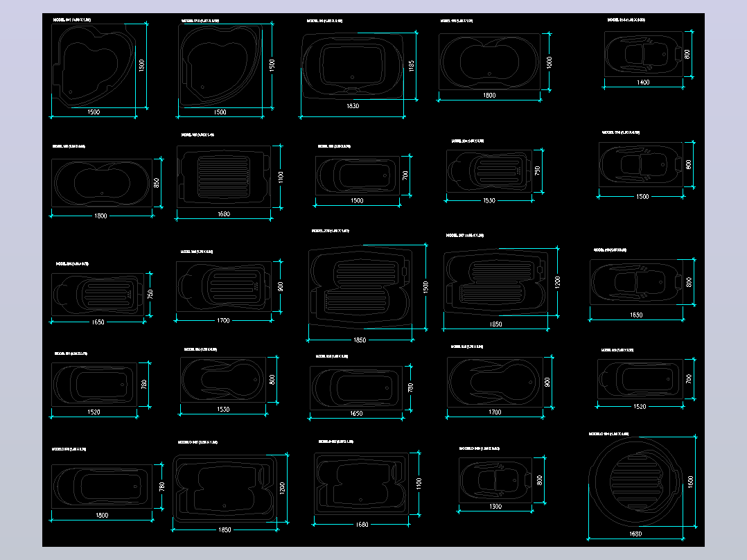The width and height of the screenshot is (747, 560).
Task: Select the 1650 x 800 bathtub drawing
Action: click(x=637, y=282)
